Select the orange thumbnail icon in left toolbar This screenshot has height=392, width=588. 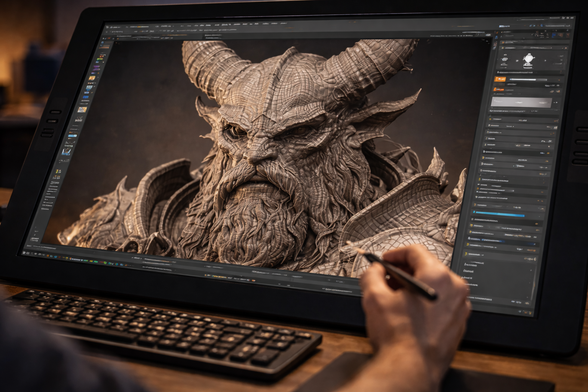[x=92, y=78]
